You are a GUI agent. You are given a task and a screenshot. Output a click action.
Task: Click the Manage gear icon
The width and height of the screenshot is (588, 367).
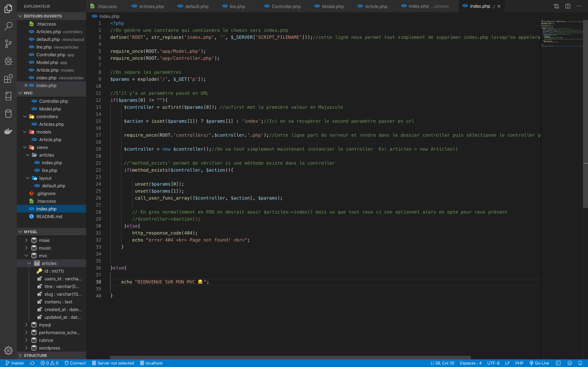[8, 350]
